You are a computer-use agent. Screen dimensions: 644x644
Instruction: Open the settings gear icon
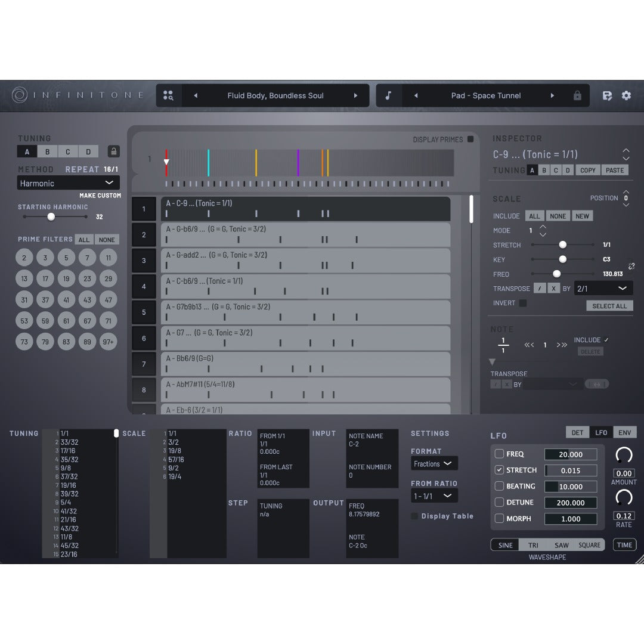[627, 95]
